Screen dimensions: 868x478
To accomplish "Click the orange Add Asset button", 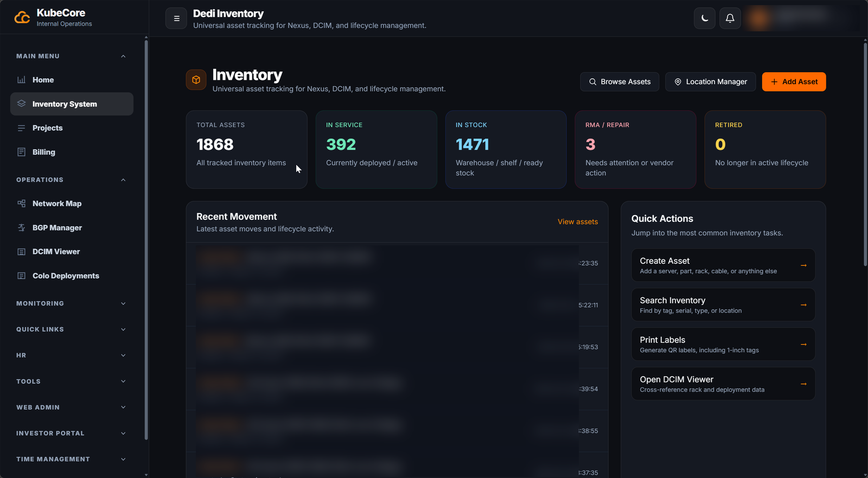I will coord(794,82).
